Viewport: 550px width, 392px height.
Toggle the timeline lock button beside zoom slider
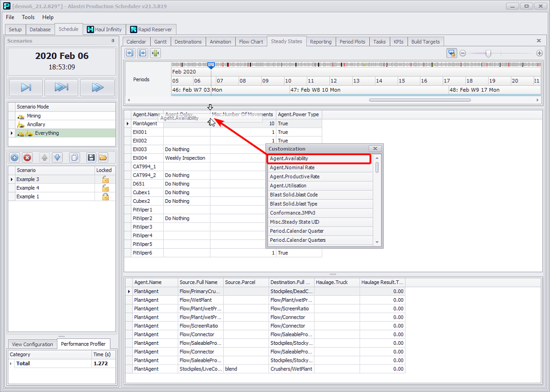[x=451, y=53]
